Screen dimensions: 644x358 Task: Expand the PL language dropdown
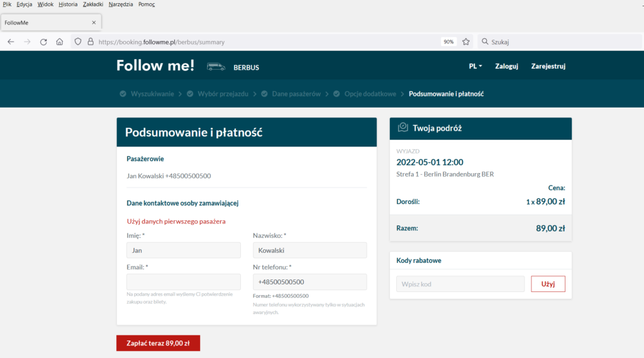475,66
